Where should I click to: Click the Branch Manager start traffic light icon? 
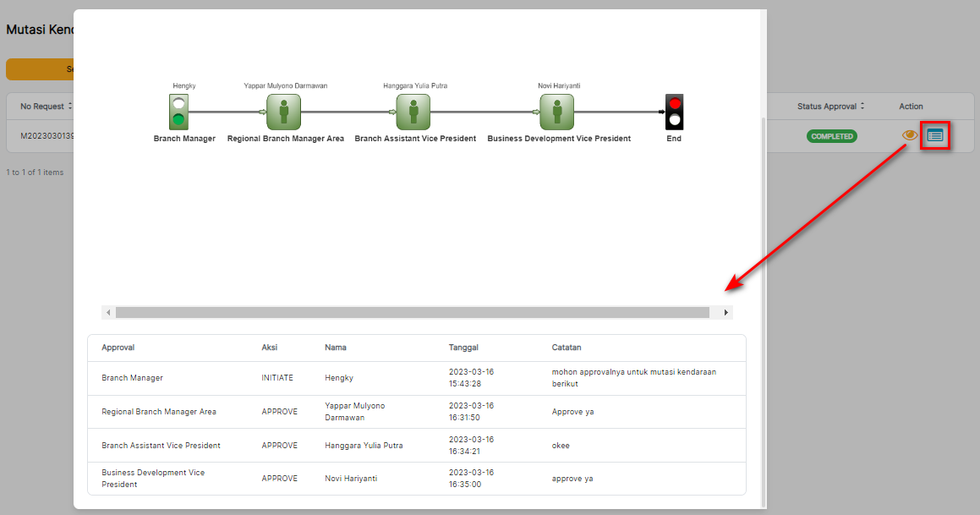178,112
